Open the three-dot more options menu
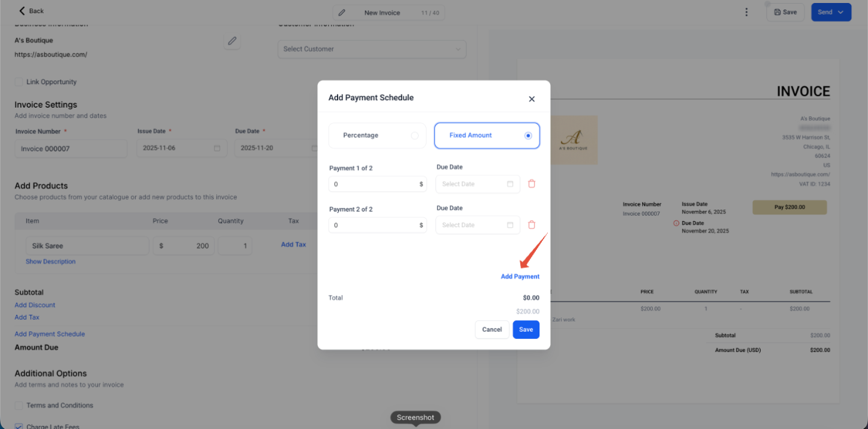 coord(746,12)
